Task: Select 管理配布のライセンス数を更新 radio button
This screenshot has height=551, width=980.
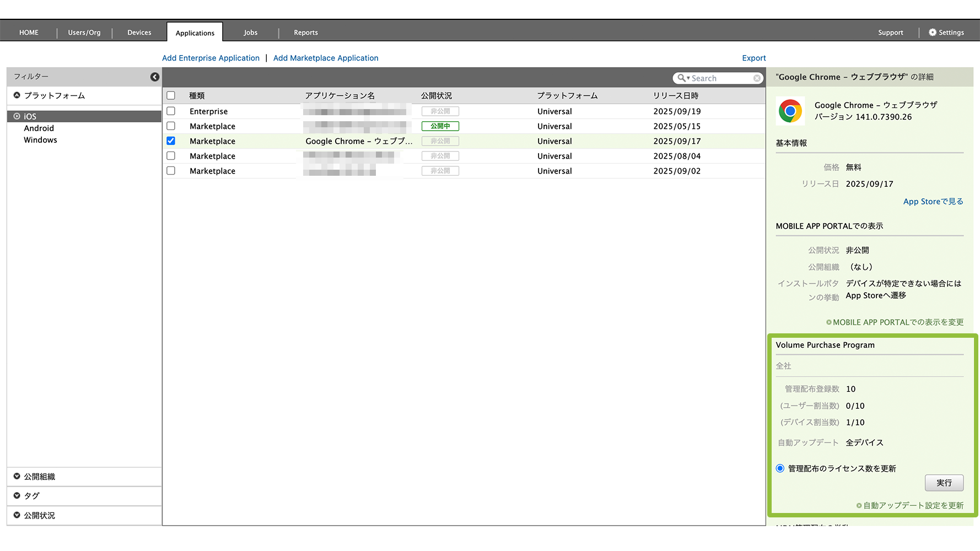Action: [780, 468]
